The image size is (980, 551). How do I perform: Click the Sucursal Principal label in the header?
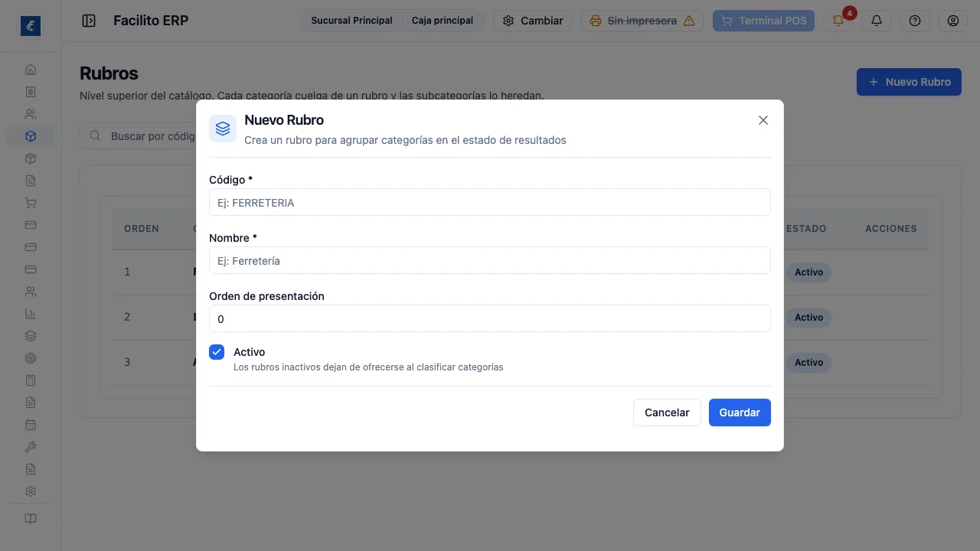click(x=351, y=21)
